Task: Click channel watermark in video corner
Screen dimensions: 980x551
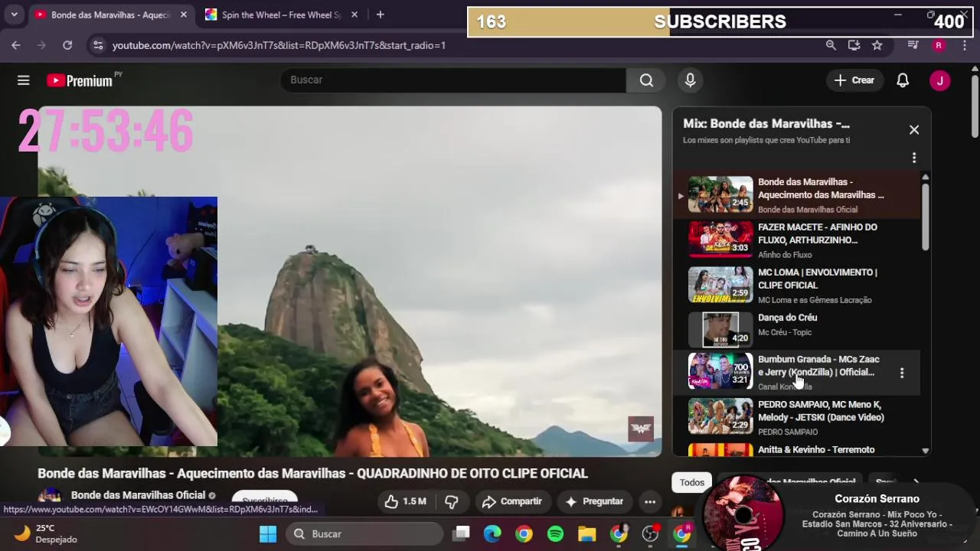Action: pyautogui.click(x=641, y=429)
